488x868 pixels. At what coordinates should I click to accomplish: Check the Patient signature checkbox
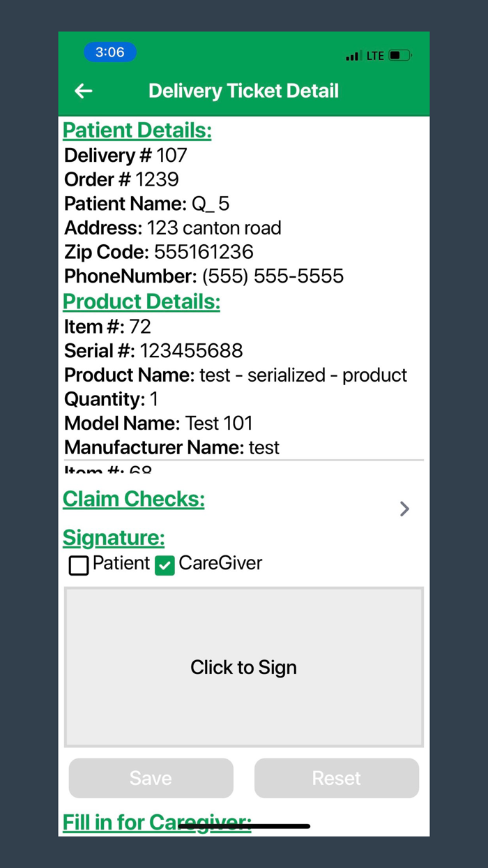tap(78, 565)
